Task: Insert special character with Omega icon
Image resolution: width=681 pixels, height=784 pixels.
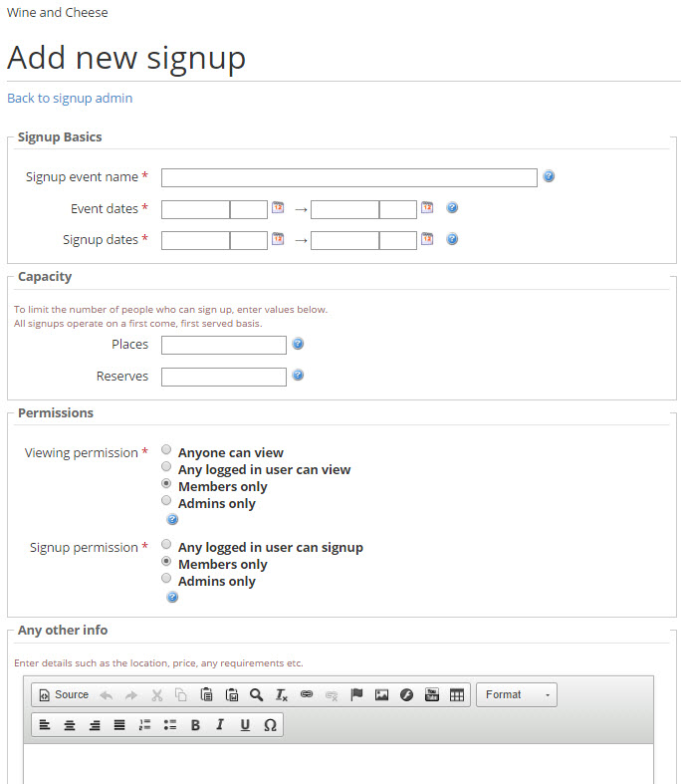Action: (270, 725)
